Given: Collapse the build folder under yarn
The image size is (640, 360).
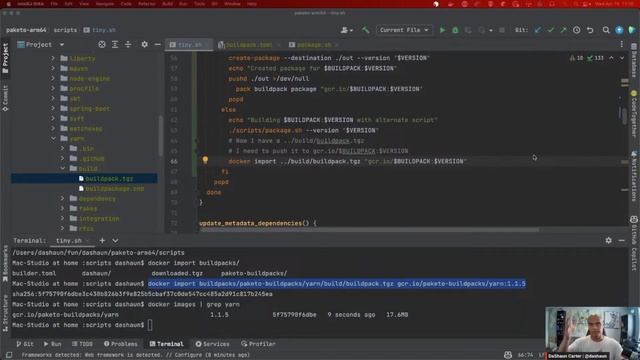Looking at the screenshot, I should pyautogui.click(x=63, y=169).
